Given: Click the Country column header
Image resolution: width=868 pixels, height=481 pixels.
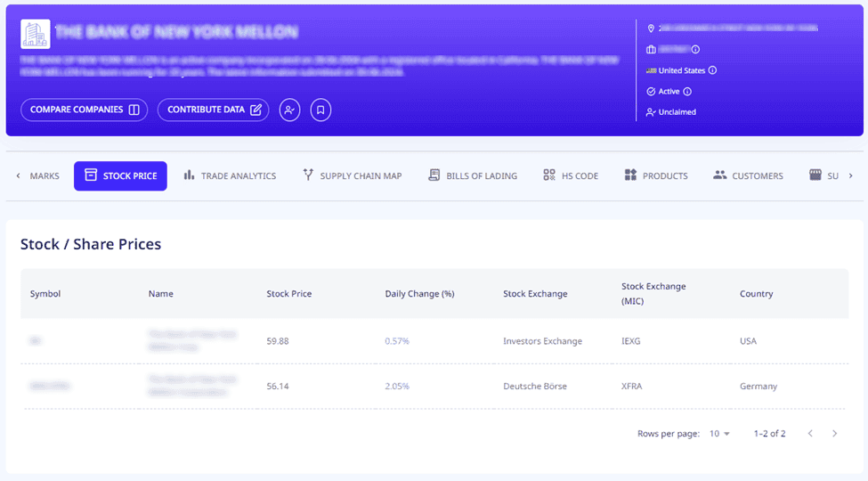Looking at the screenshot, I should (756, 294).
